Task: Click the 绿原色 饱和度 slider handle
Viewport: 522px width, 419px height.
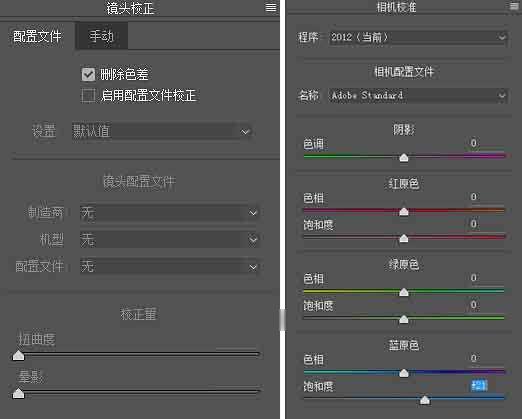Action: (404, 319)
